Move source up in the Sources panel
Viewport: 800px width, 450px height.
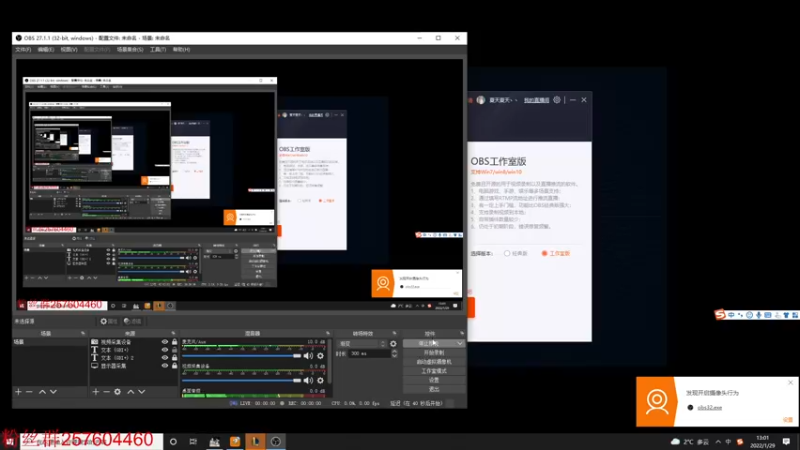[131, 391]
